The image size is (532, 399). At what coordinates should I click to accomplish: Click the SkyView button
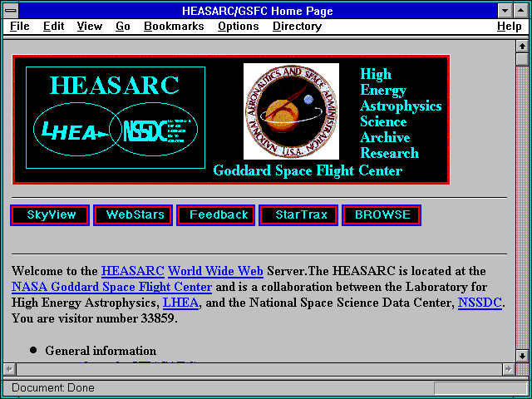(x=50, y=215)
